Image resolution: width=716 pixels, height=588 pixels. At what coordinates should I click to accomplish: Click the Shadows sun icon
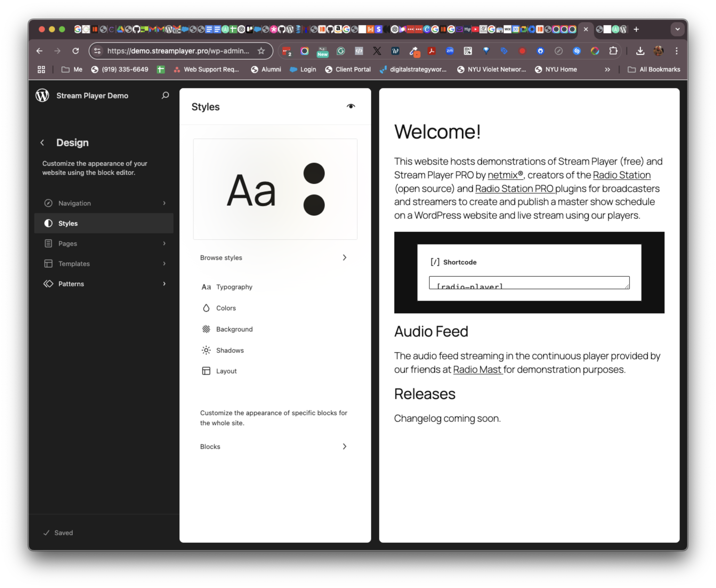click(206, 350)
